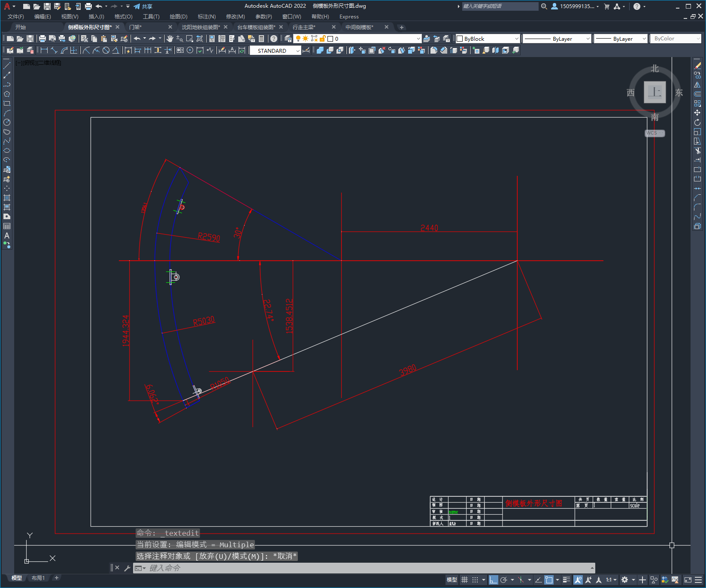The width and height of the screenshot is (706, 588).
Task: Click the Angular dimension tool
Action: coord(115,50)
